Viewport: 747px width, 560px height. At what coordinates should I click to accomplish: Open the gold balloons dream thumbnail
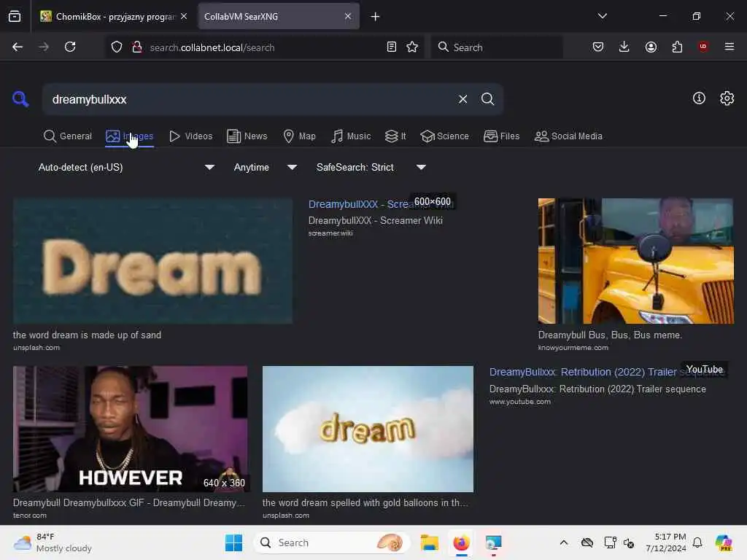[x=368, y=429]
